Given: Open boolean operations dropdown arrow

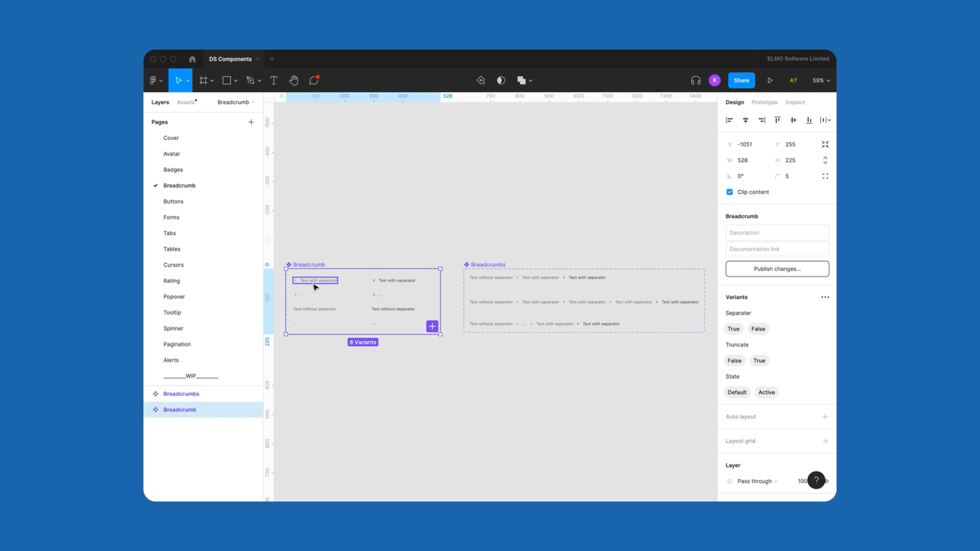Looking at the screenshot, I should pos(531,81).
